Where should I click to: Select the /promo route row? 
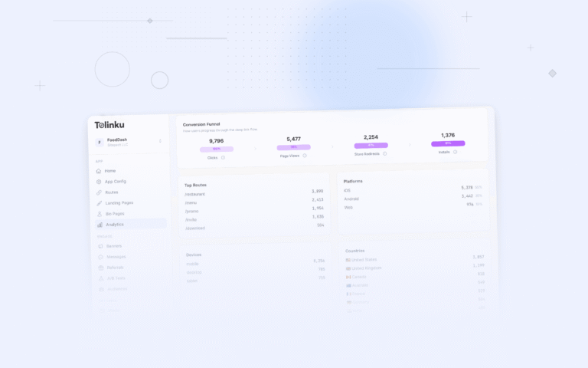click(254, 210)
